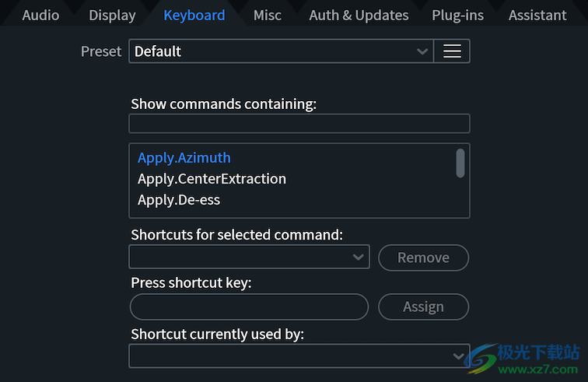588x382 pixels.
Task: Open the preset hamburger menu icon
Action: coord(452,51)
